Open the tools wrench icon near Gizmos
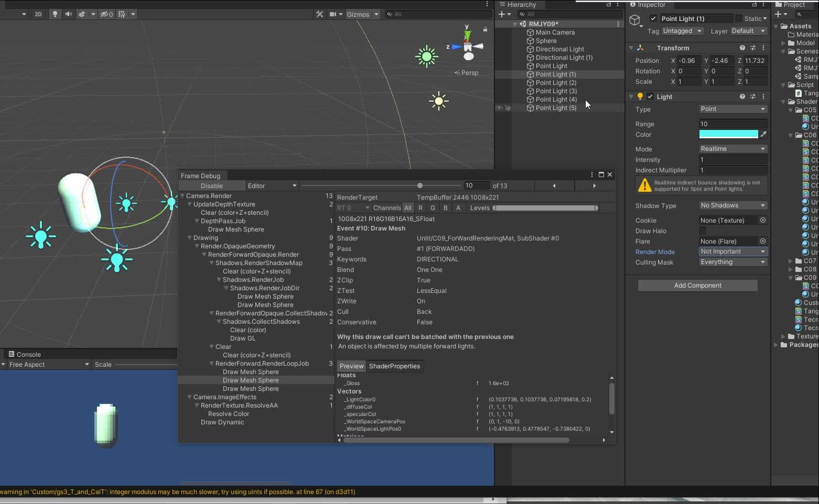The height and width of the screenshot is (504, 819). tap(319, 14)
